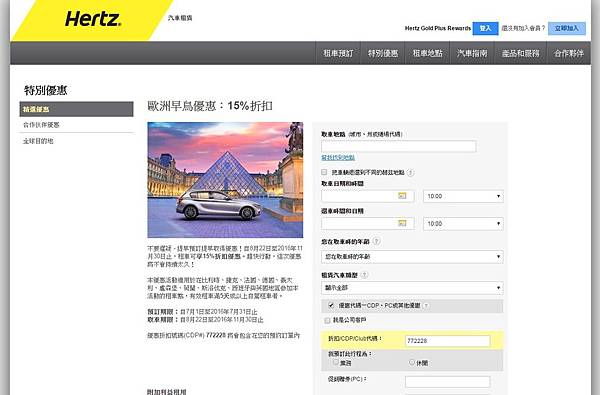Select the leisure travel radio button
Image resolution: width=600 pixels, height=395 pixels.
click(412, 362)
